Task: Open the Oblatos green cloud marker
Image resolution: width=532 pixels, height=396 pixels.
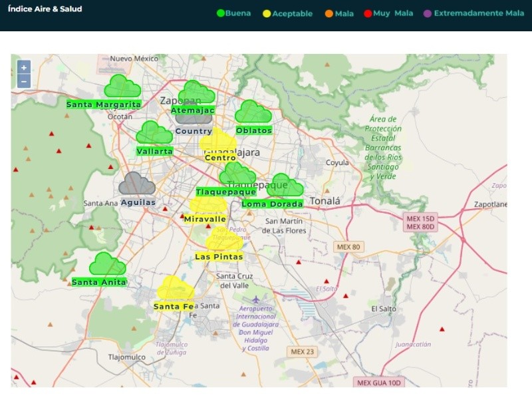Action: pos(253,112)
